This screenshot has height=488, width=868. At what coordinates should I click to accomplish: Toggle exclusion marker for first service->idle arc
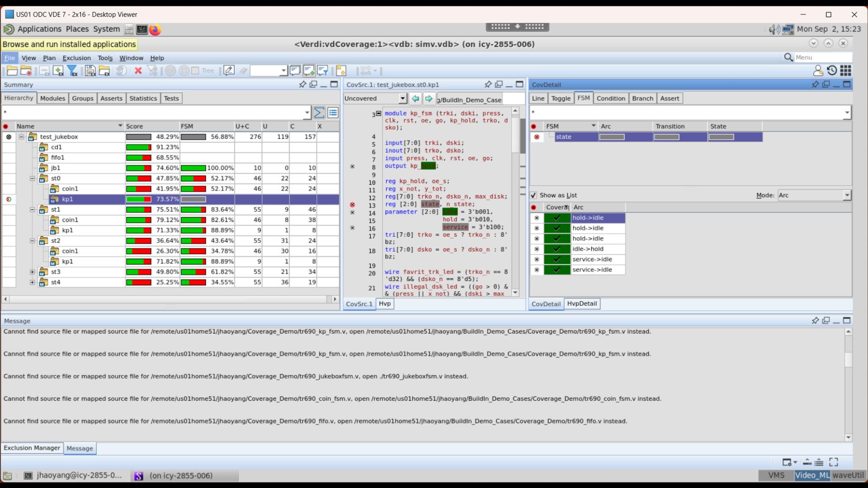(537, 259)
